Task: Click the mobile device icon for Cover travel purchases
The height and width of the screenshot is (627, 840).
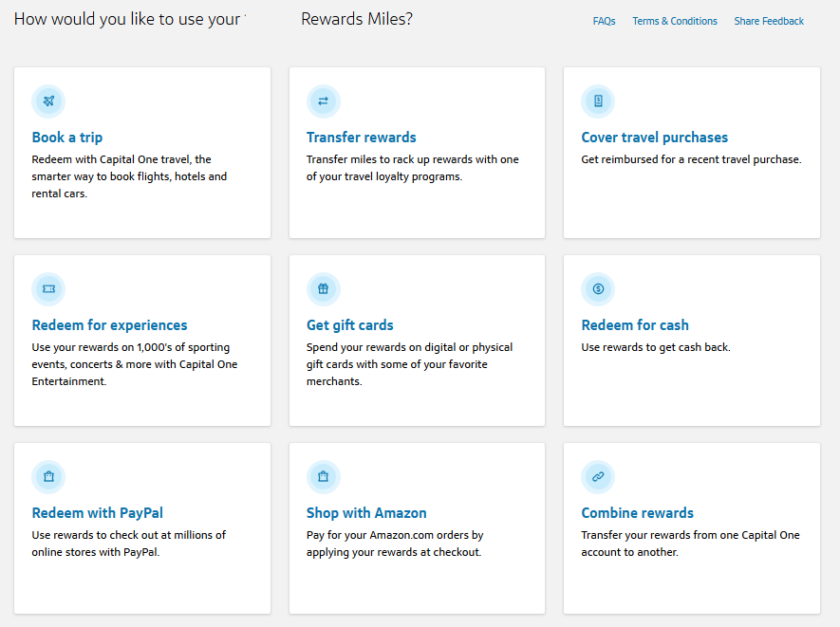Action: click(598, 101)
